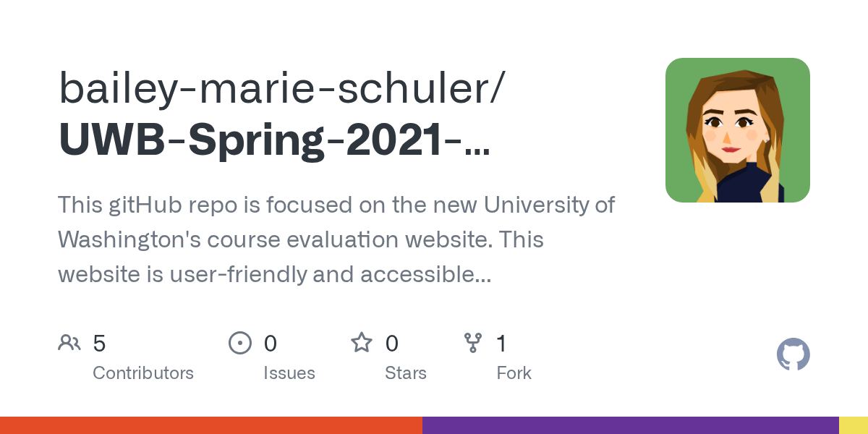This screenshot has width=868, height=434.
Task: Click the Fork branch icon
Action: tap(473, 343)
